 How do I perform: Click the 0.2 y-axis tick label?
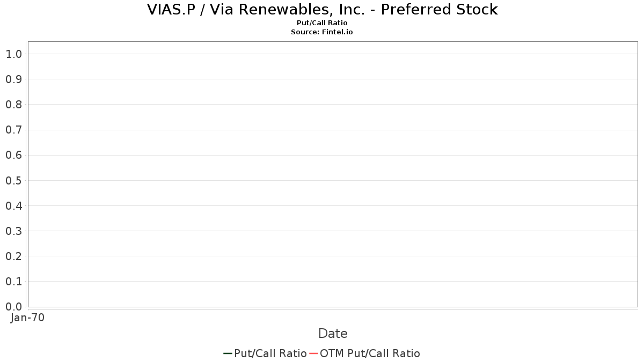[x=13, y=256]
